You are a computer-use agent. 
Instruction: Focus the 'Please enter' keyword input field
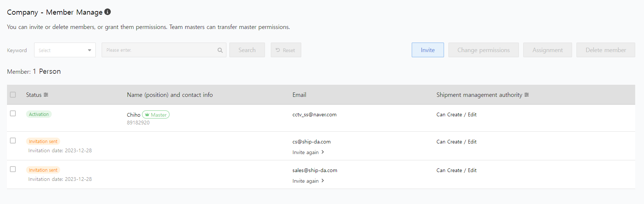[x=160, y=50]
